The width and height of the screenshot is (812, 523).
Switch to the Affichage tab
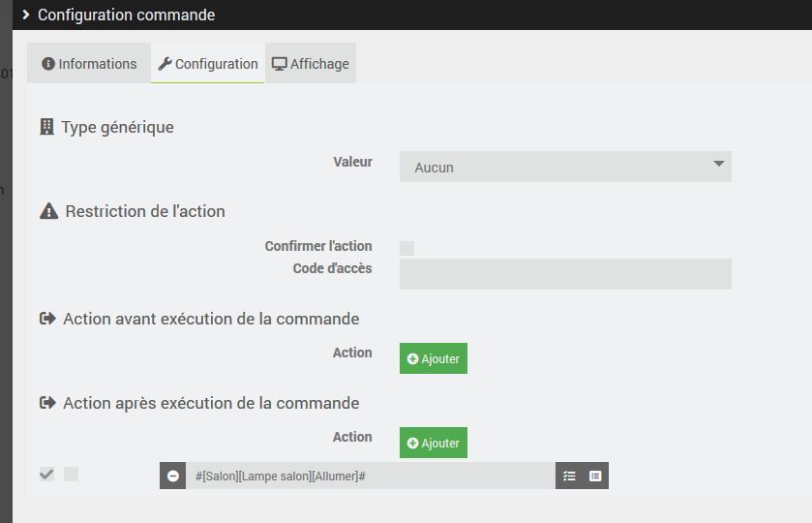click(311, 64)
